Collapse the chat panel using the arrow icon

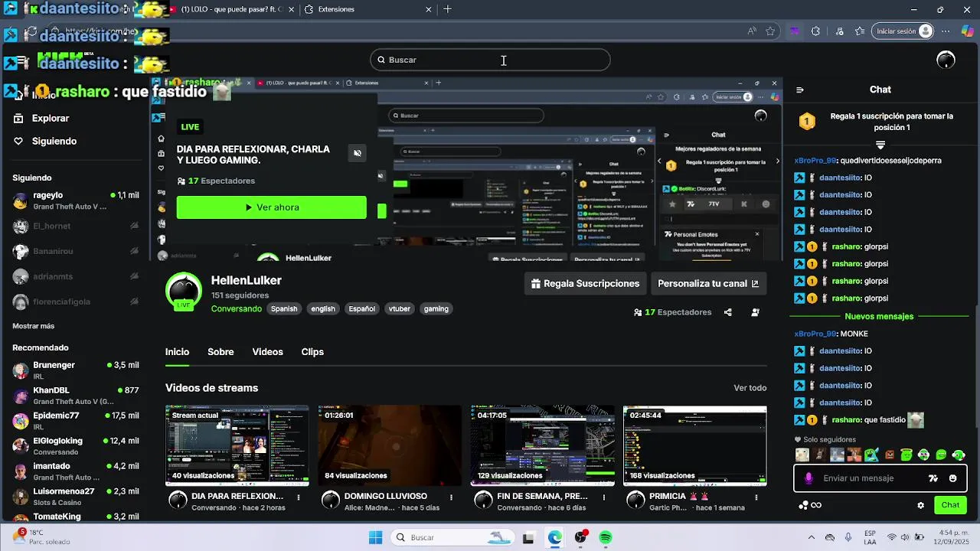click(x=800, y=90)
